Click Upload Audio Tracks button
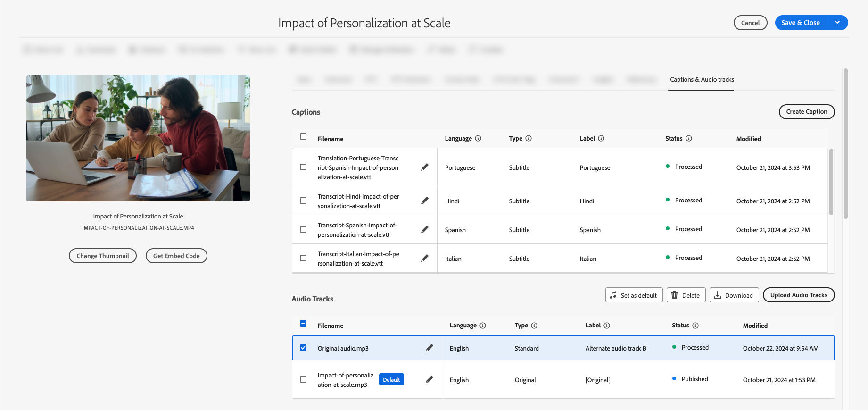Image resolution: width=868 pixels, height=410 pixels. 798,295
